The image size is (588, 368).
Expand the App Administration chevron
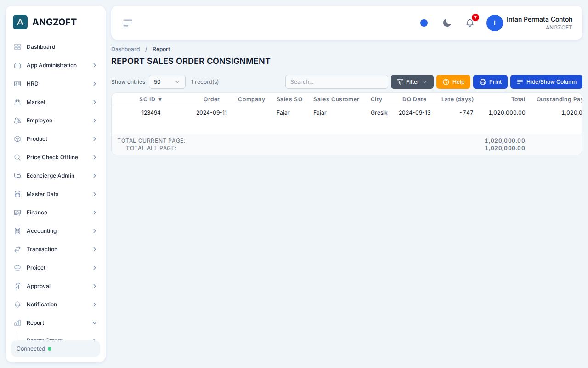click(x=95, y=65)
